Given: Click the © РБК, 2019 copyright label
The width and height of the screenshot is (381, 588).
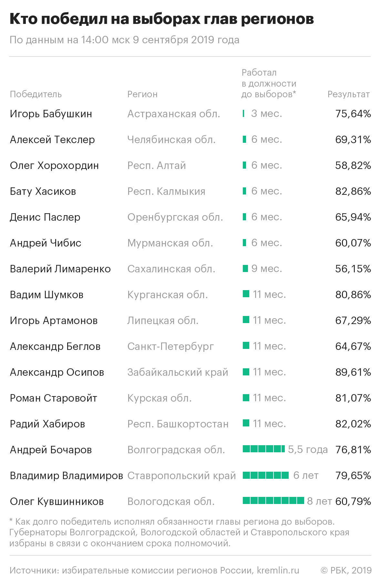Looking at the screenshot, I should (346, 571).
